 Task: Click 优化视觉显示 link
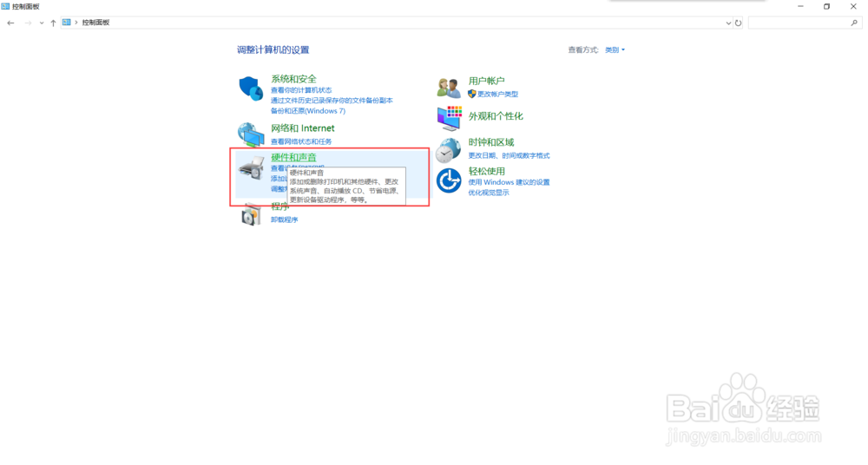[488, 193]
